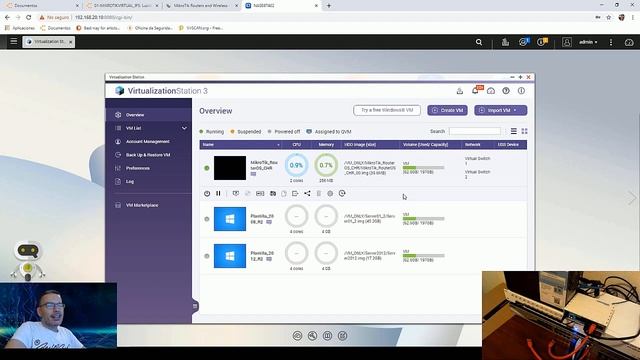The image size is (640, 360).
Task: Open a new browser tab
Action: pyautogui.click(x=329, y=6)
